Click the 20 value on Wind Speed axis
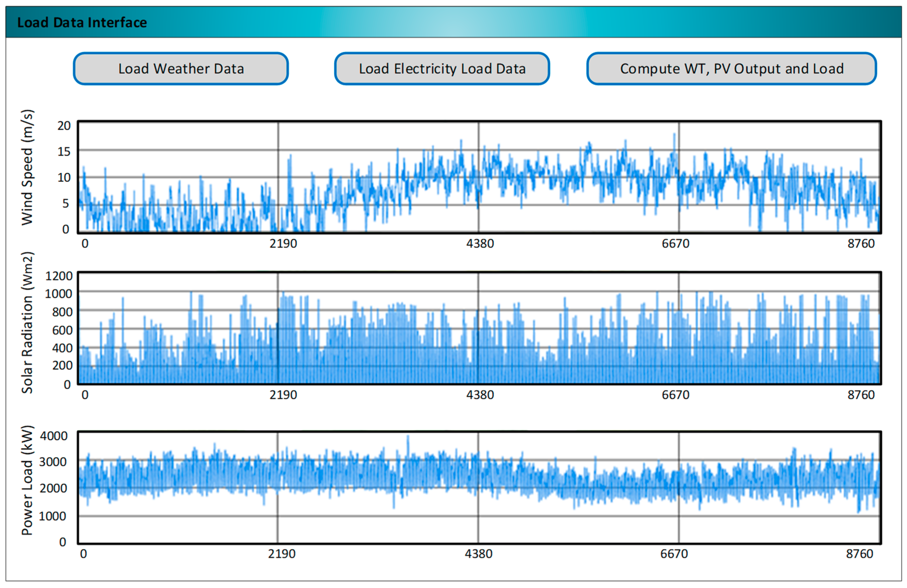Image resolution: width=907 pixels, height=588 pixels. coord(64,126)
